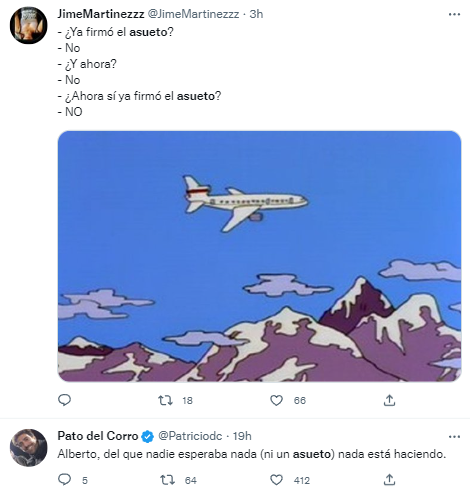The image size is (470, 492).
Task: Open the Pato del Corro name link
Action: pos(98,436)
